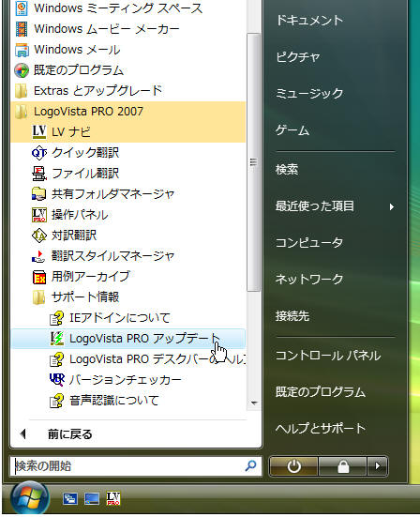Collapse the サポート情報 folder
Viewport: 420px width, 517px height.
tap(128, 297)
